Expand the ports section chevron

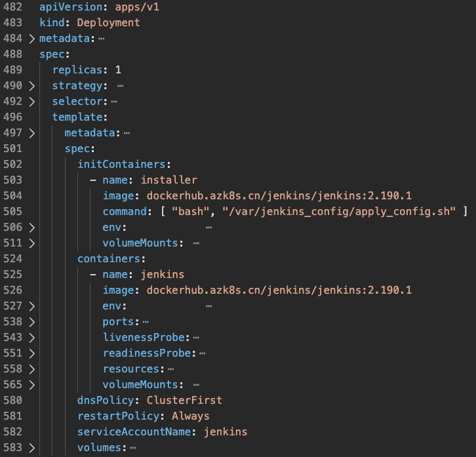tap(31, 322)
